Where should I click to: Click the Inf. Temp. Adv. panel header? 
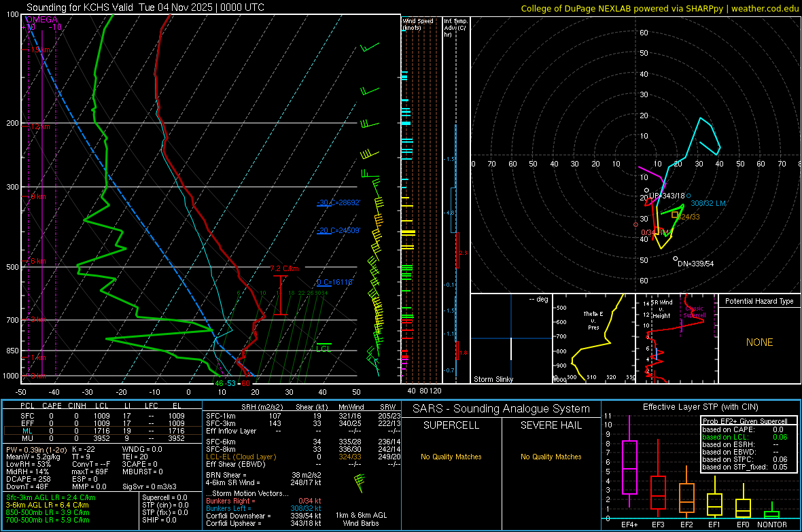(455, 28)
